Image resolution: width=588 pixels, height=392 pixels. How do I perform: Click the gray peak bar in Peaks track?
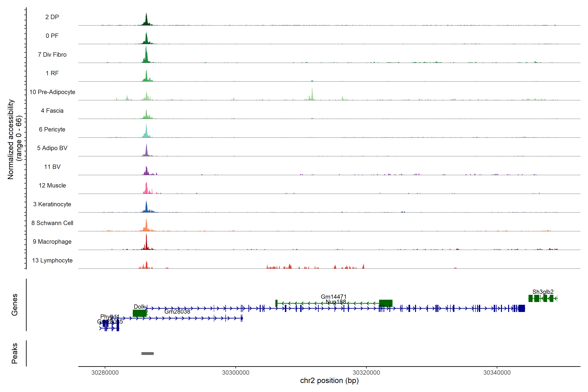point(147,353)
